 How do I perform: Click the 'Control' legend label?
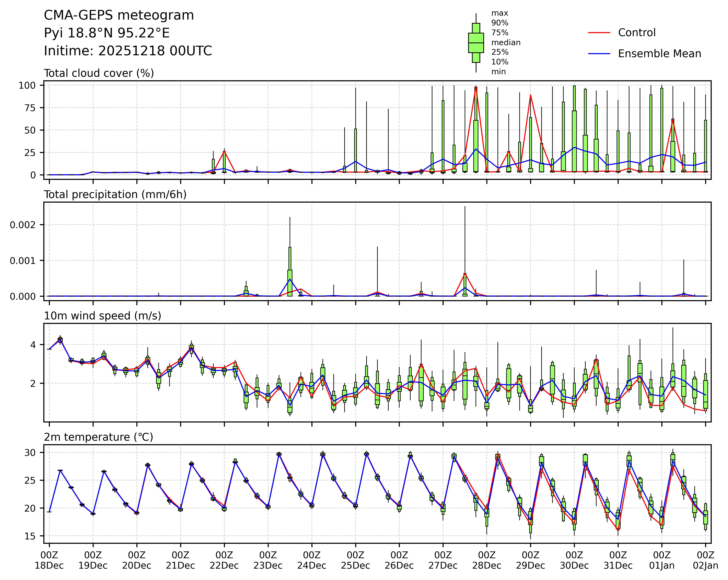[x=637, y=33]
